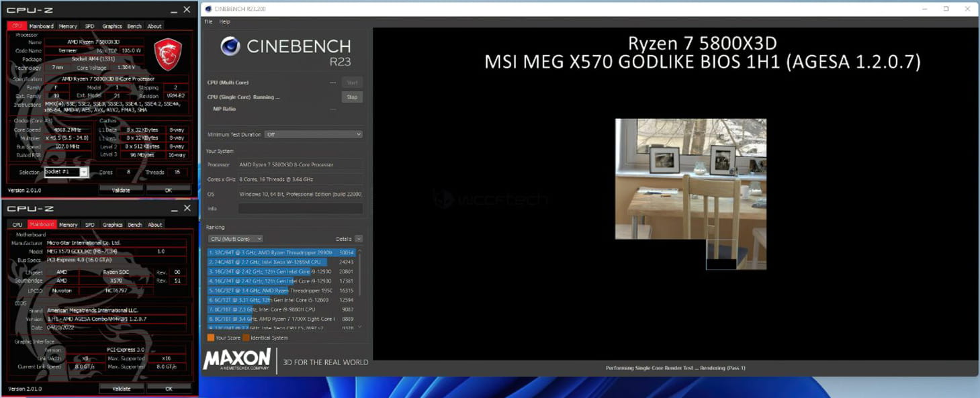Click the 'Vermeer' Code Name value
The image size is (980, 398).
tap(68, 50)
